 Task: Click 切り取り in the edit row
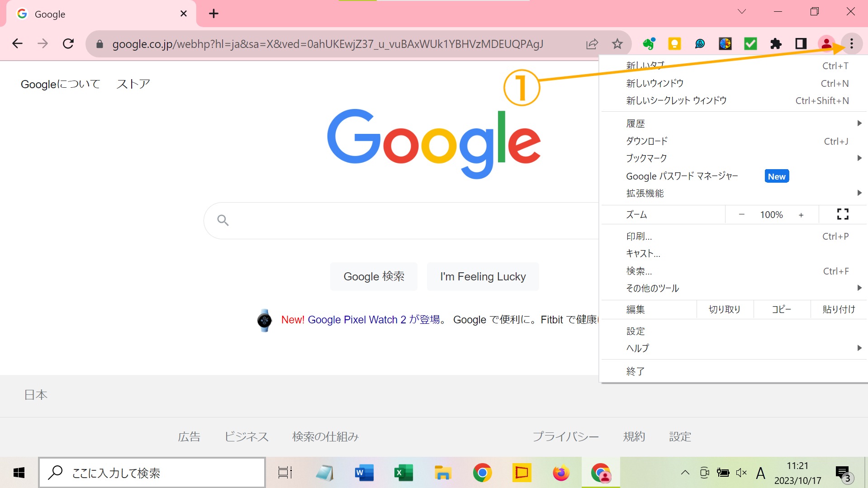click(x=725, y=309)
